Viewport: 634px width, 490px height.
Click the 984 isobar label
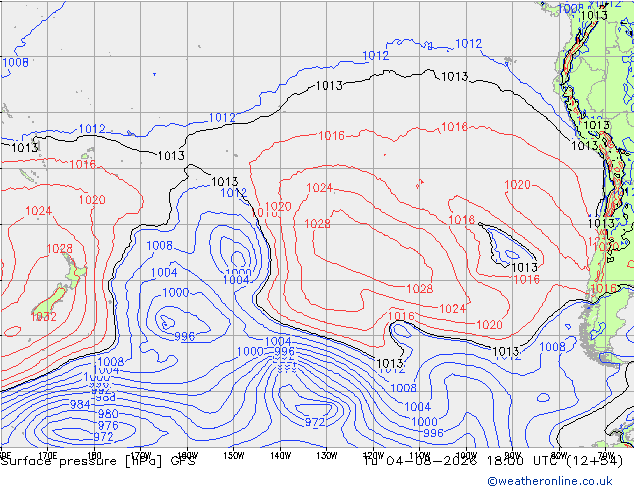[x=80, y=404]
